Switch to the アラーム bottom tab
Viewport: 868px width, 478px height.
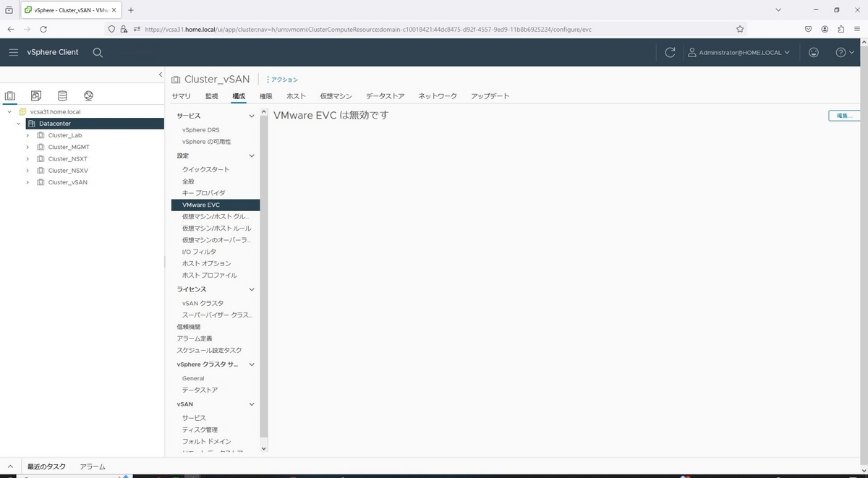point(93,467)
